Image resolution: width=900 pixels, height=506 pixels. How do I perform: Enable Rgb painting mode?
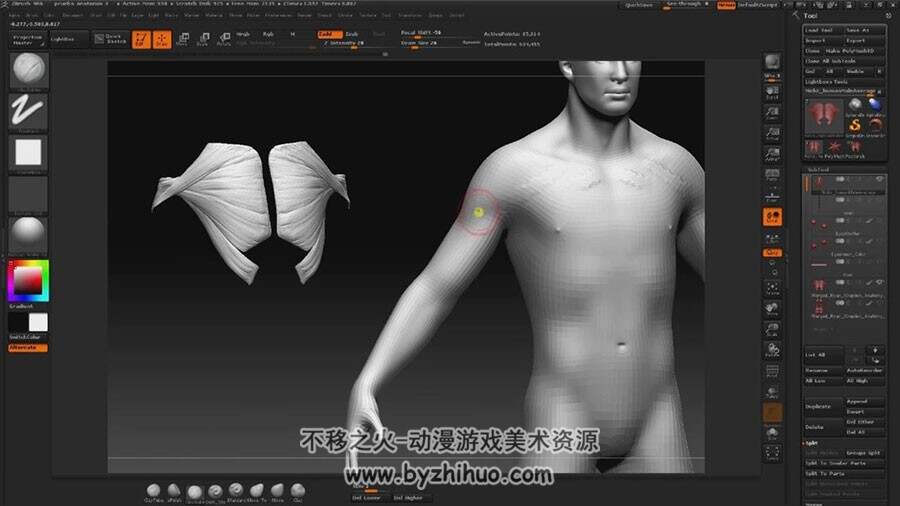pos(268,34)
